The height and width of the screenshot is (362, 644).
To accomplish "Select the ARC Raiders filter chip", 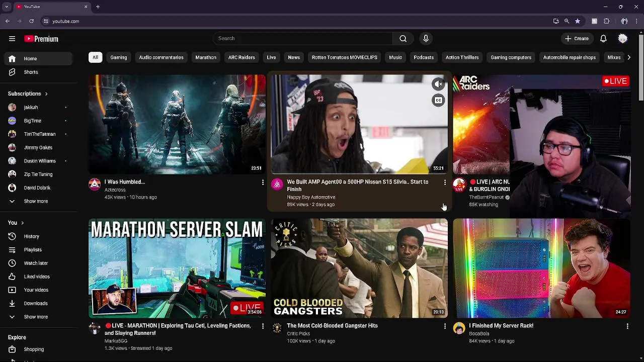I will click(x=242, y=57).
